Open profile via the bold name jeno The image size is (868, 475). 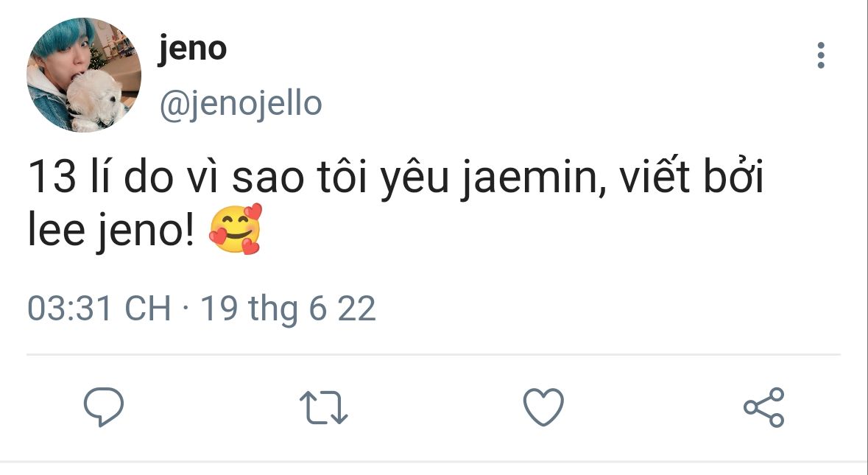(193, 49)
